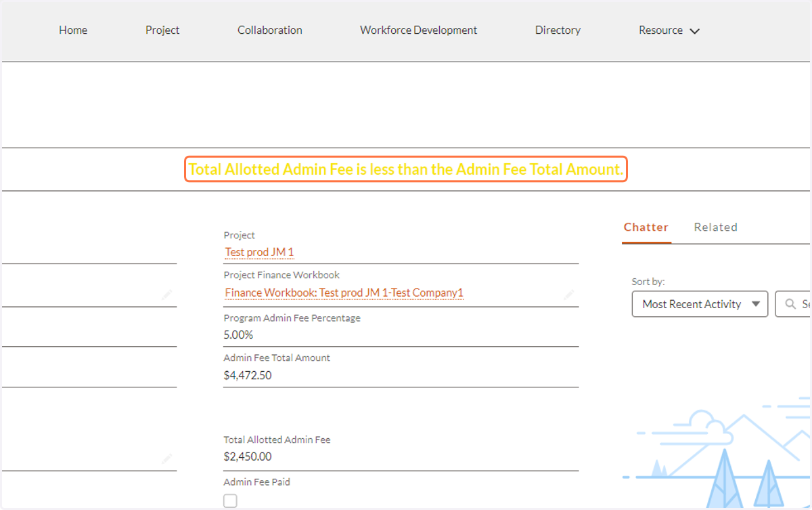Select Workforce Development in the navigation bar
This screenshot has width=812, height=510.
tap(418, 30)
